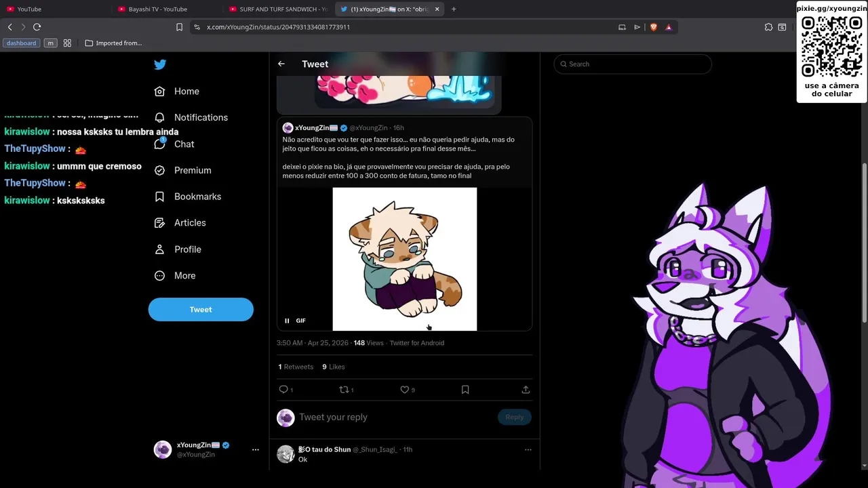
Task: Open a new browser tab
Action: tap(454, 9)
